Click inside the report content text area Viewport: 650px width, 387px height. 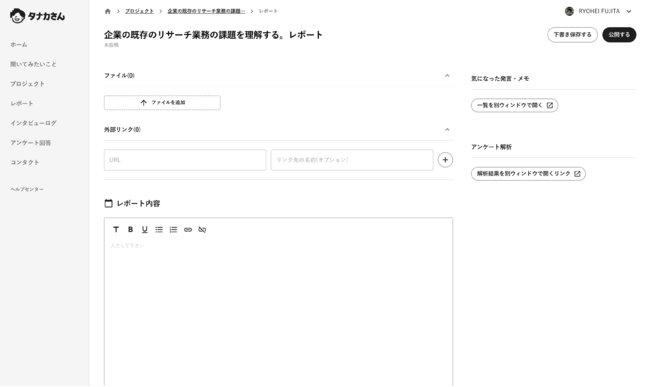point(278,311)
